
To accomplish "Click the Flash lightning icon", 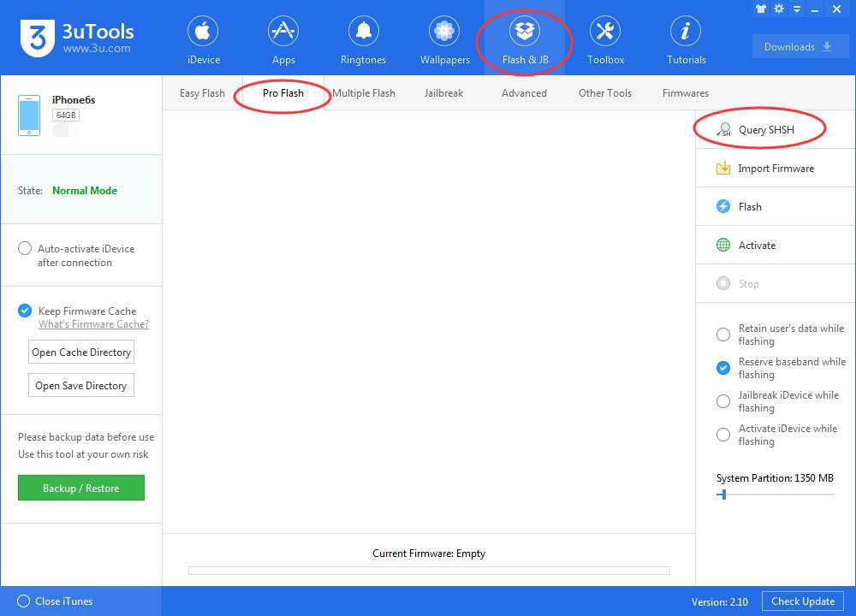I will (722, 206).
